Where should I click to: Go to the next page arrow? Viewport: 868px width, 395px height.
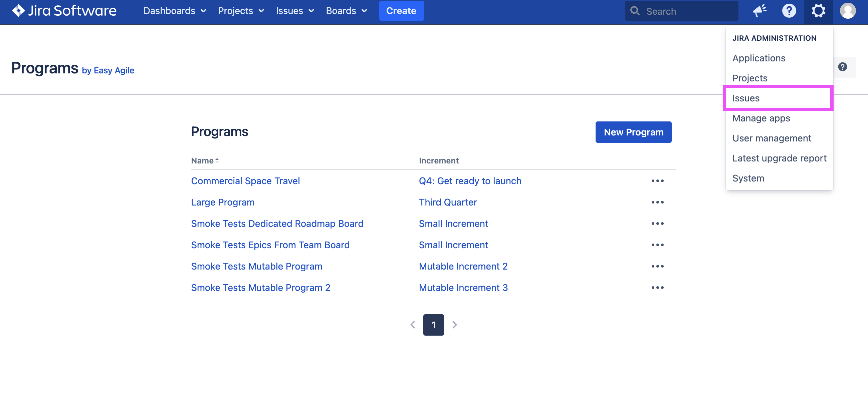(454, 325)
